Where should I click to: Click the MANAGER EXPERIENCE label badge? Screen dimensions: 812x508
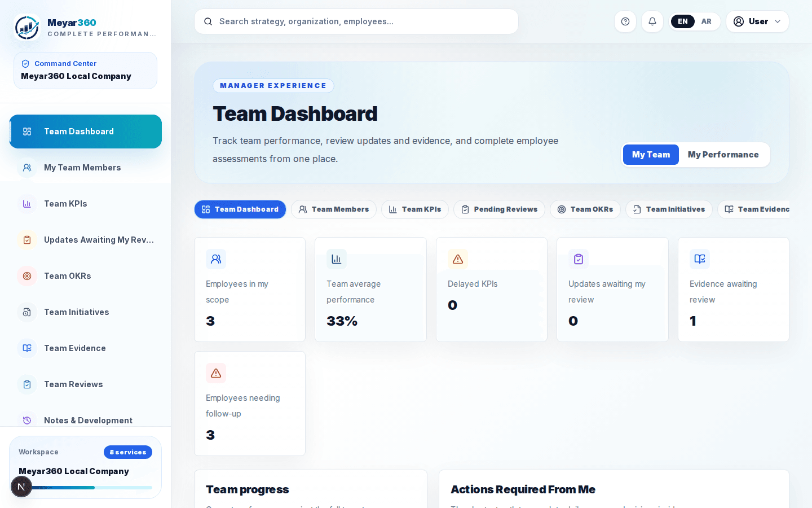pos(273,86)
